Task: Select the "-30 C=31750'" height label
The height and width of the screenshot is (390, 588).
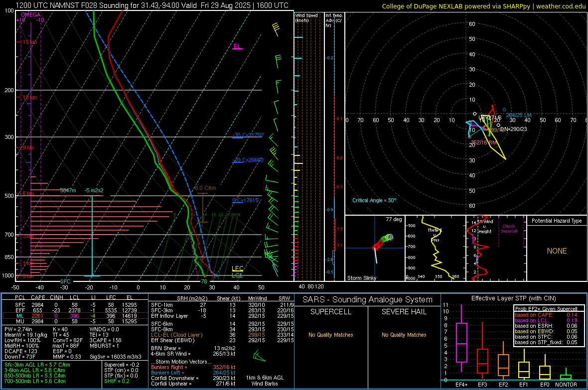Action: tap(248, 135)
